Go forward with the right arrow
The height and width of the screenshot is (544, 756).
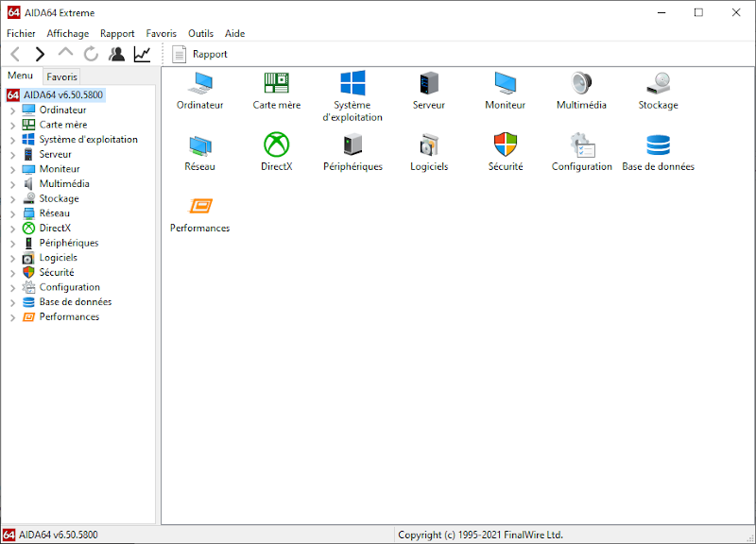point(40,54)
